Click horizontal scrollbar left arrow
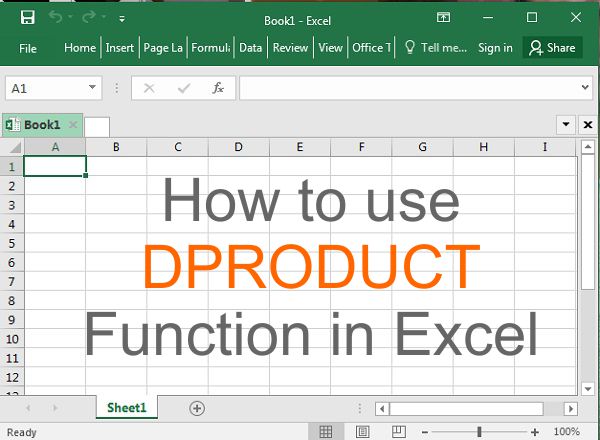This screenshot has width=600, height=440. point(382,409)
